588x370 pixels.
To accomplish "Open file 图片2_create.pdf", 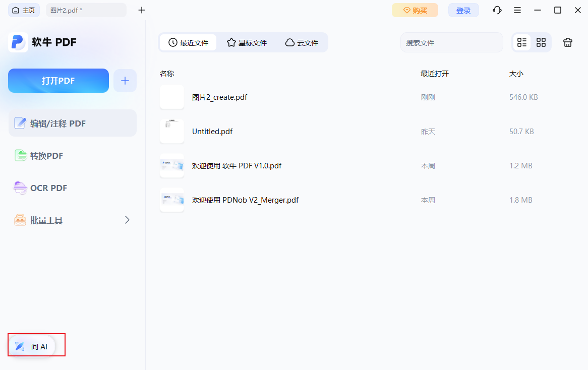I will click(x=219, y=97).
